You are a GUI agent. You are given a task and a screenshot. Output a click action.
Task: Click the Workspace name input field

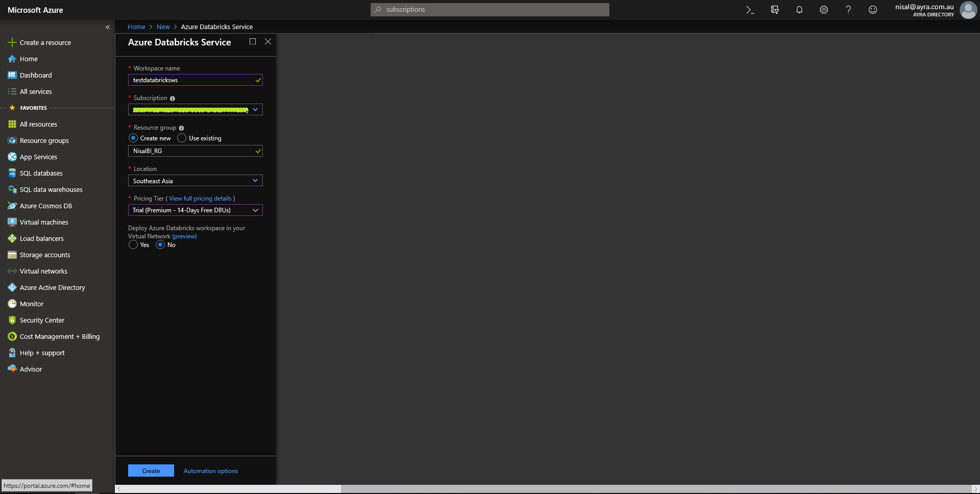[x=195, y=80]
